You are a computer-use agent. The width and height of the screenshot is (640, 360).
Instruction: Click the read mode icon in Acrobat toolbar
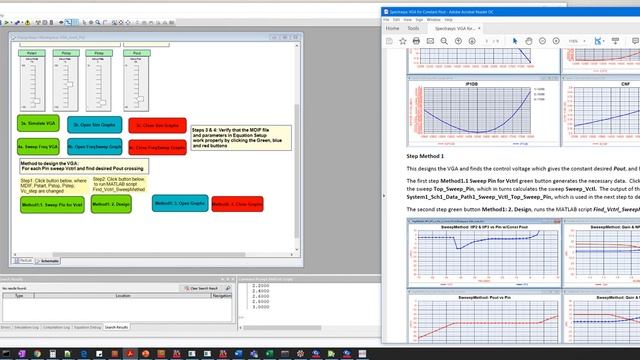point(615,41)
